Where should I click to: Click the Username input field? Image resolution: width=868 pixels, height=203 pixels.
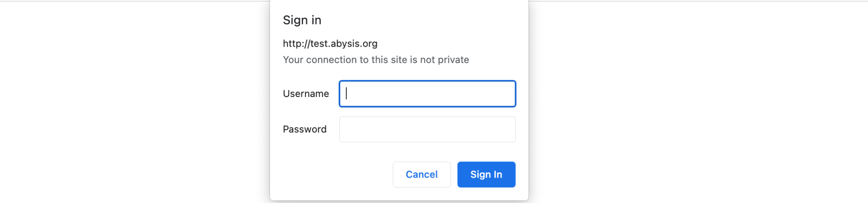[x=427, y=94]
